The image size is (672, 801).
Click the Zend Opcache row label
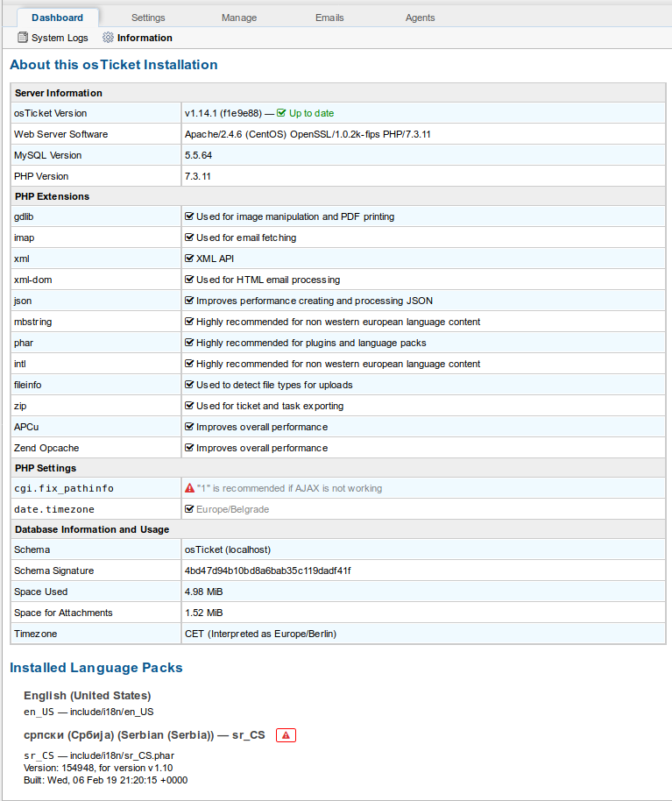pyautogui.click(x=46, y=448)
